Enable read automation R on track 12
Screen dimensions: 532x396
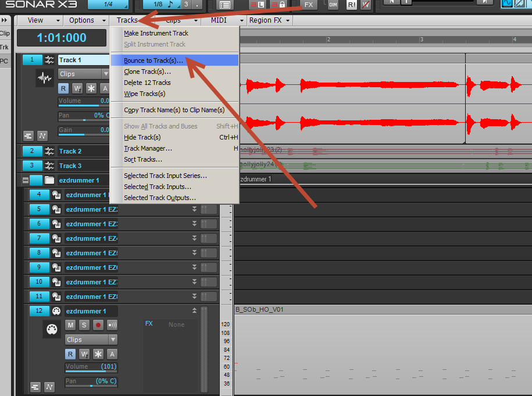pos(70,354)
